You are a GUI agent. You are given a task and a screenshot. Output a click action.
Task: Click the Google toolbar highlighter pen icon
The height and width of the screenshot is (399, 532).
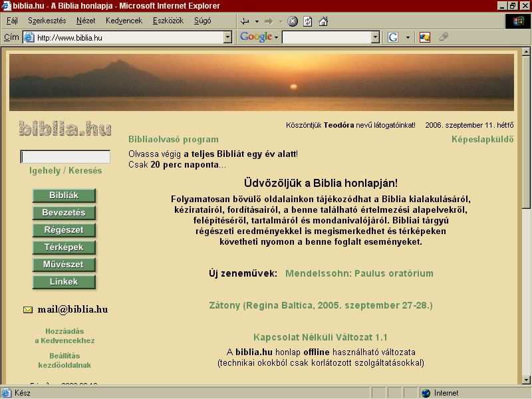444,37
